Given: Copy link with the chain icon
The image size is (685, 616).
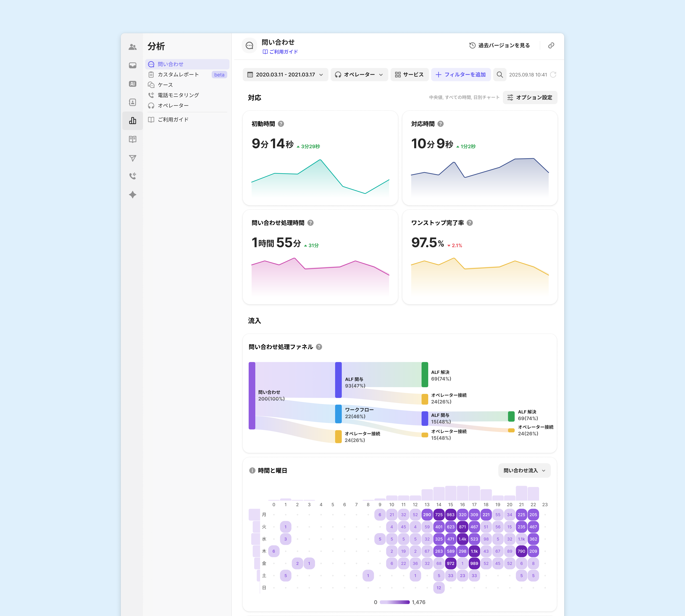Looking at the screenshot, I should tap(551, 45).
